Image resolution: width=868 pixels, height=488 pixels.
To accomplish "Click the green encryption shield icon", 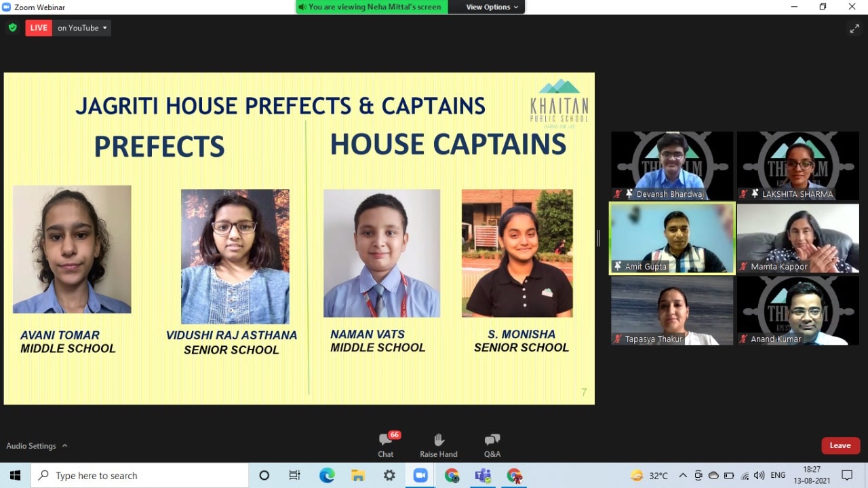I will (x=12, y=28).
